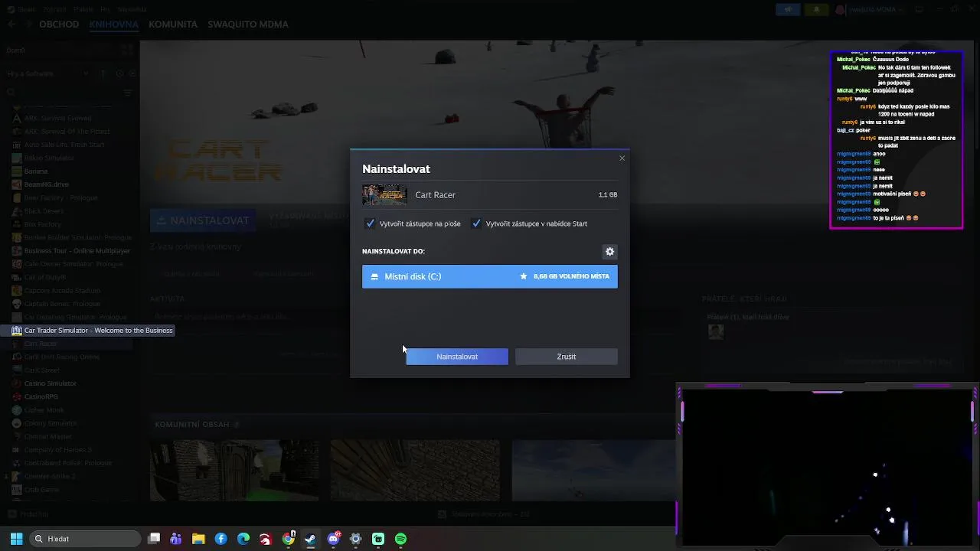
Task: Open the Steam menu
Action: click(25, 9)
